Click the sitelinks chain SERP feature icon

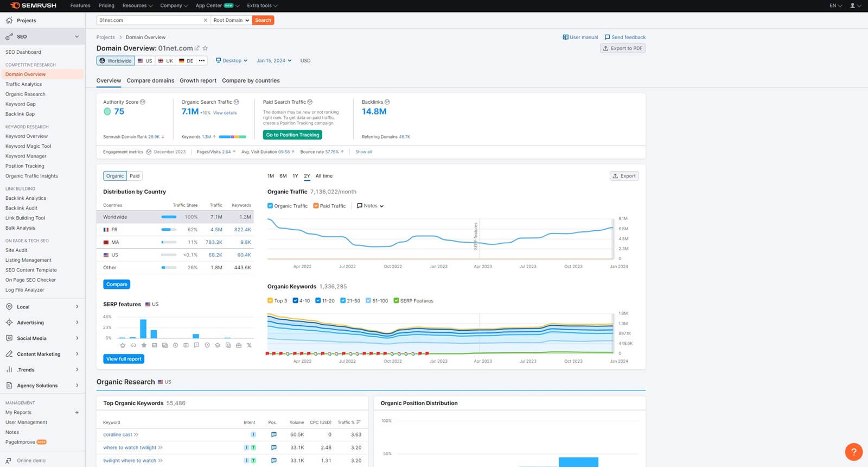point(133,345)
